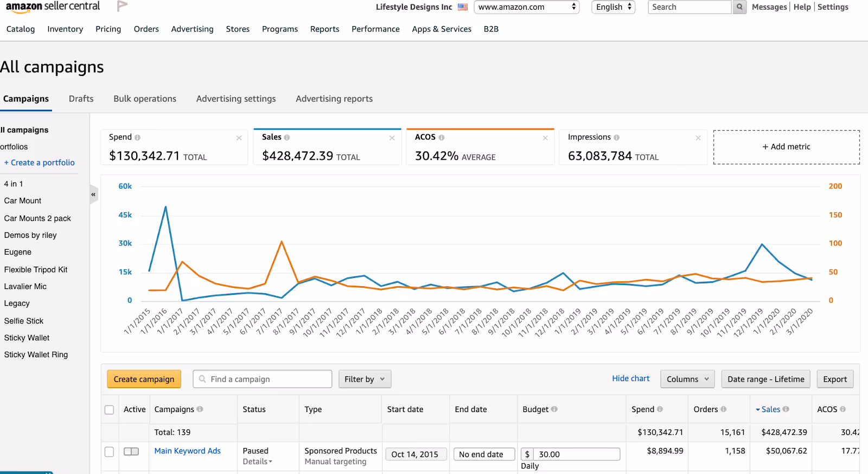
Task: Open the www.amazon.com marketplace dropdown
Action: pyautogui.click(x=526, y=7)
